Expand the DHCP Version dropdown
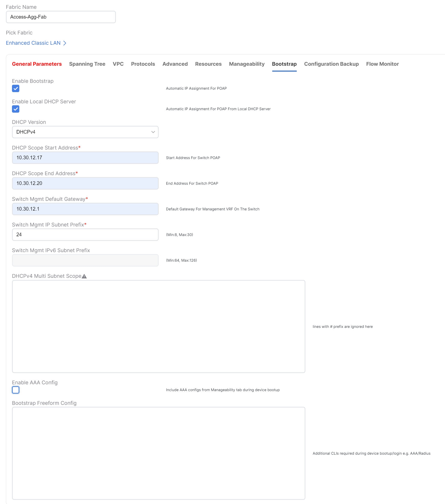Viewport: 445px width, 504px height. click(x=85, y=132)
